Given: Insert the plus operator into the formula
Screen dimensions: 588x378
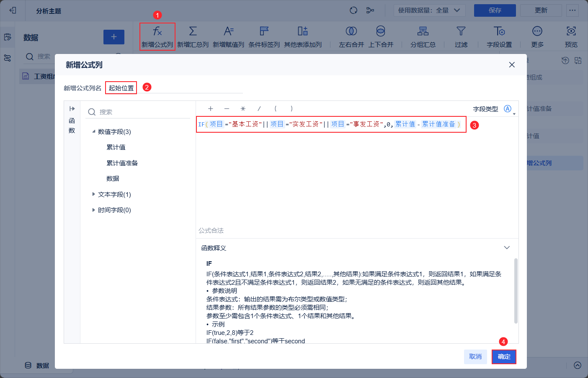Looking at the screenshot, I should (x=211, y=108).
